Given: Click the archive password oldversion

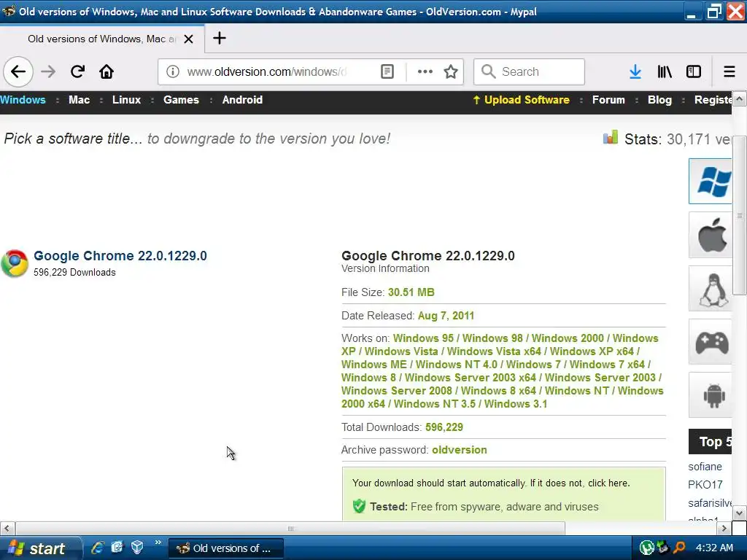Looking at the screenshot, I should 460,450.
